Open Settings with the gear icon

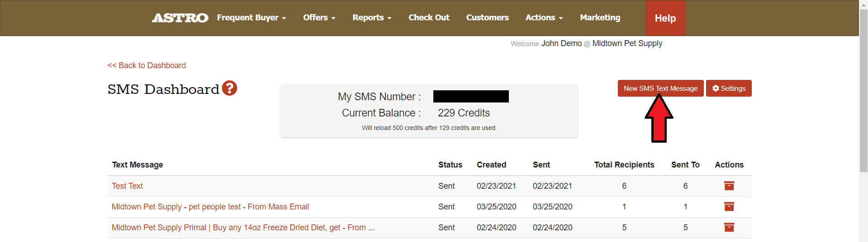pos(729,88)
